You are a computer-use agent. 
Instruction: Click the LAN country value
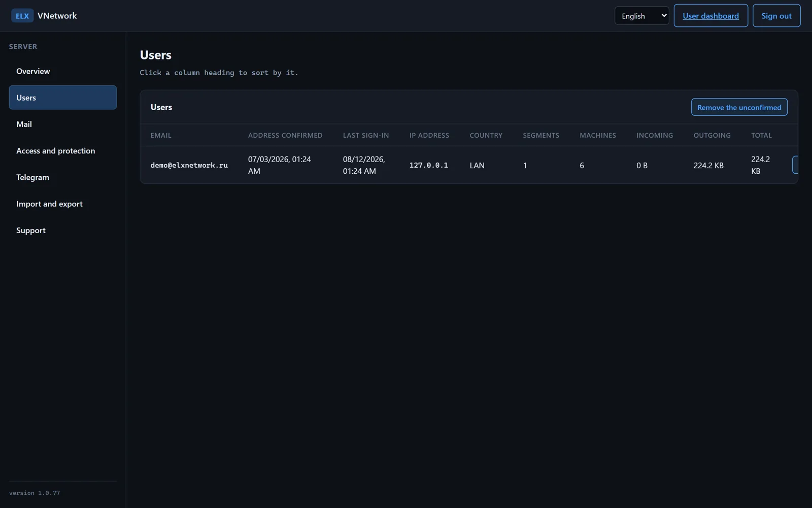477,165
